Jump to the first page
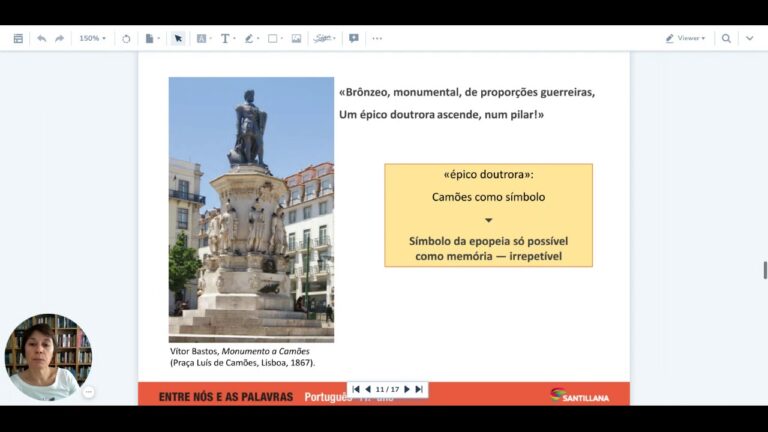768x432 pixels. [x=356, y=389]
